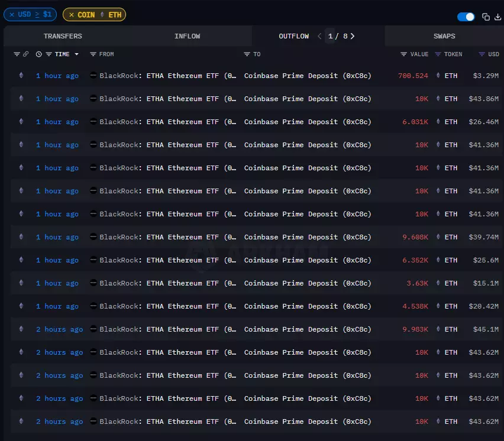Open the TIME column sort dropdown
Image resolution: width=504 pixels, height=441 pixels.
point(76,54)
